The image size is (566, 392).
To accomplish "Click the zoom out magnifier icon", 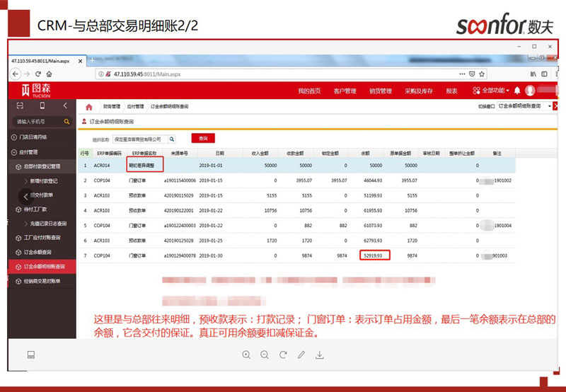I will tap(265, 354).
